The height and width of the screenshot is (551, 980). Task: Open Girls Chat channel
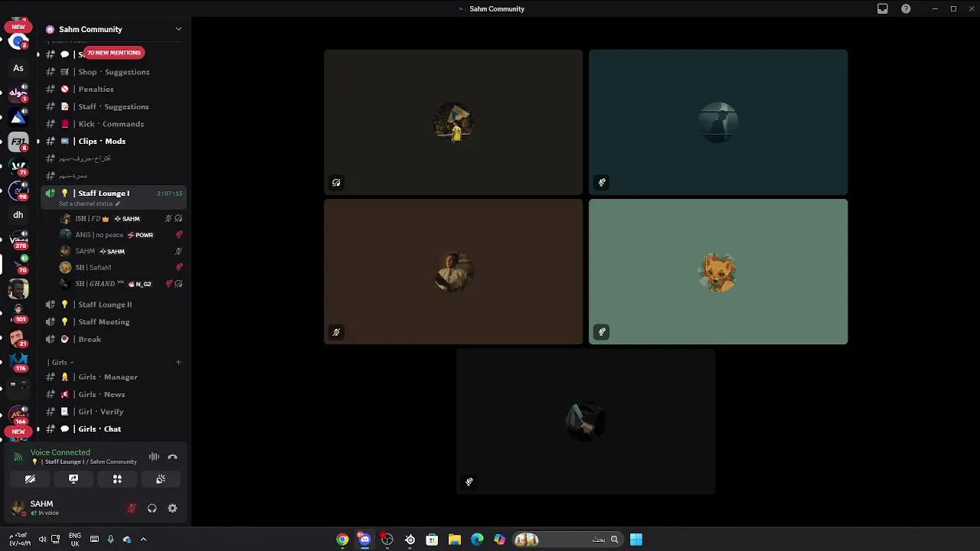click(113, 429)
